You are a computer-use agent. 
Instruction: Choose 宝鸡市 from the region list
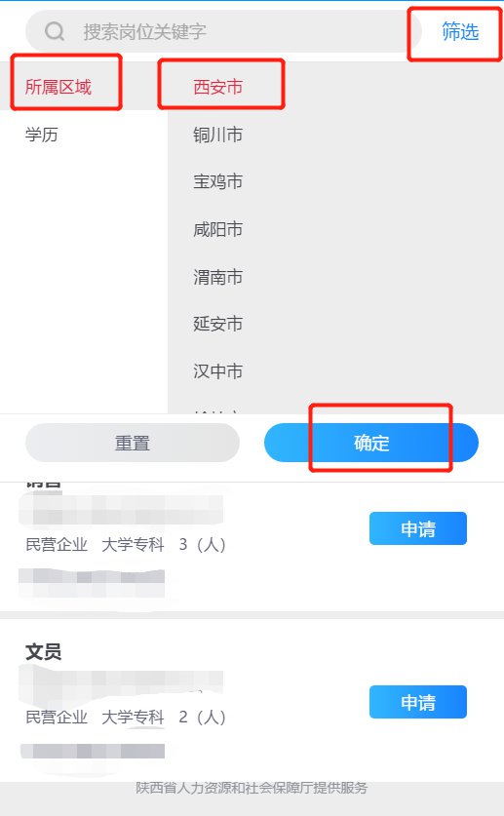point(218,181)
